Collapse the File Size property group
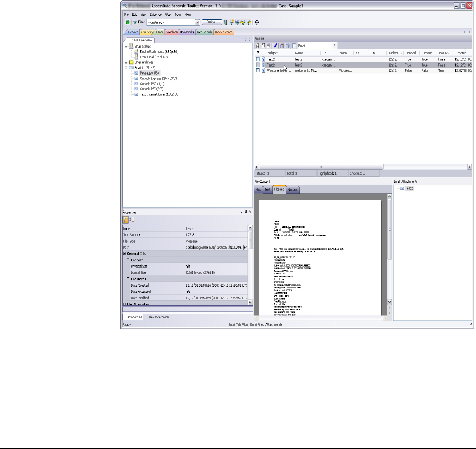 coord(128,260)
